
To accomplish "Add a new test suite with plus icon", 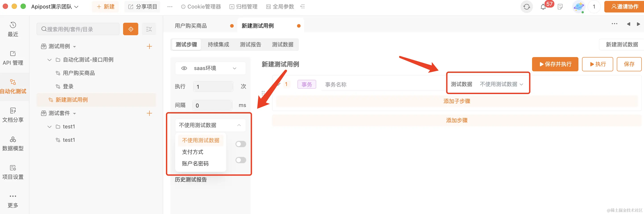I will (149, 113).
